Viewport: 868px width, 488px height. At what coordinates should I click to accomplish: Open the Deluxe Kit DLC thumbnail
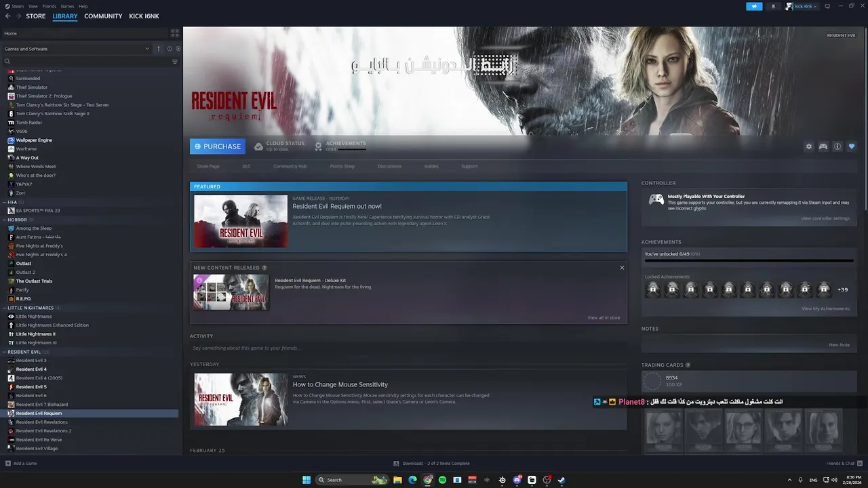click(231, 292)
